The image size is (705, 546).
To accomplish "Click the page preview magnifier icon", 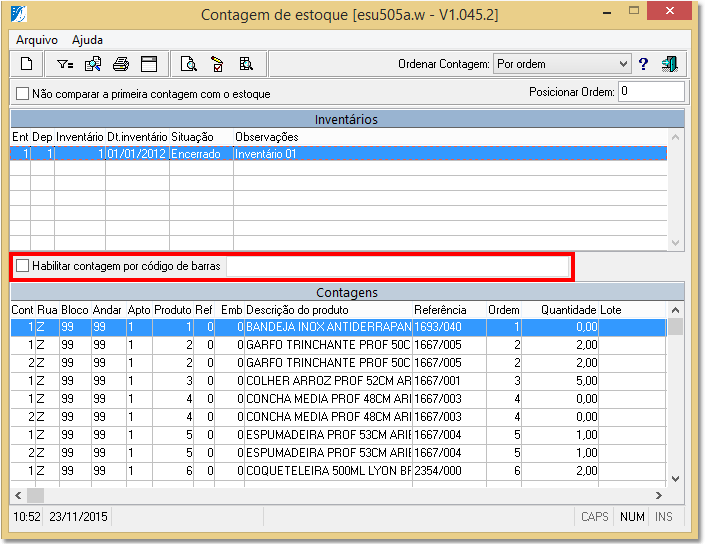I will (188, 64).
